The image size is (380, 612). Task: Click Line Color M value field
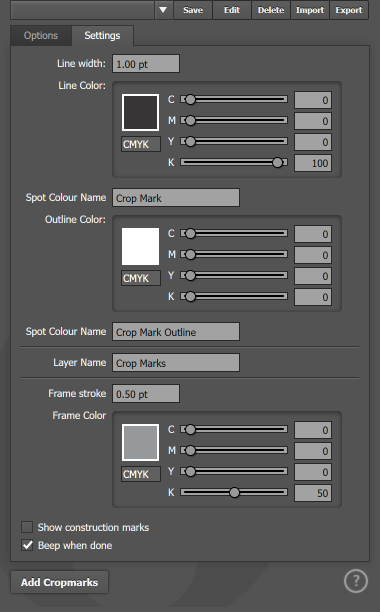click(313, 121)
